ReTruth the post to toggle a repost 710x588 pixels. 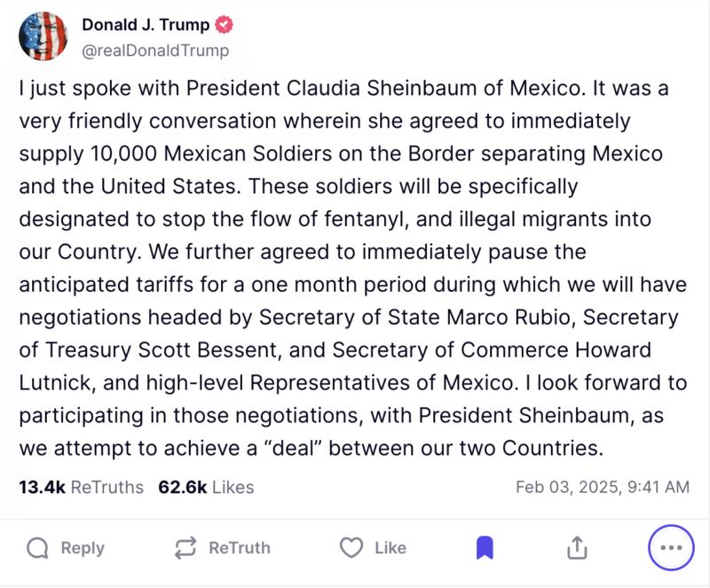coord(185,548)
